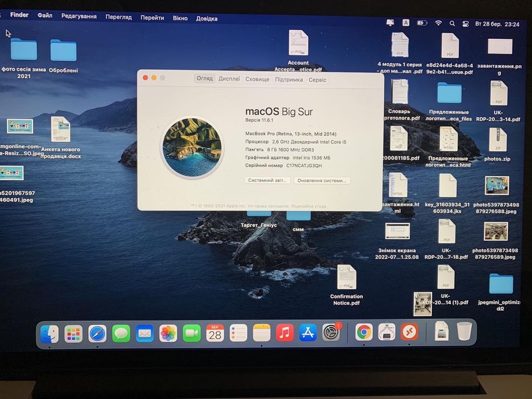This screenshot has height=399, width=532.
Task: Open Reminders app in the Dock
Action: pos(238,333)
